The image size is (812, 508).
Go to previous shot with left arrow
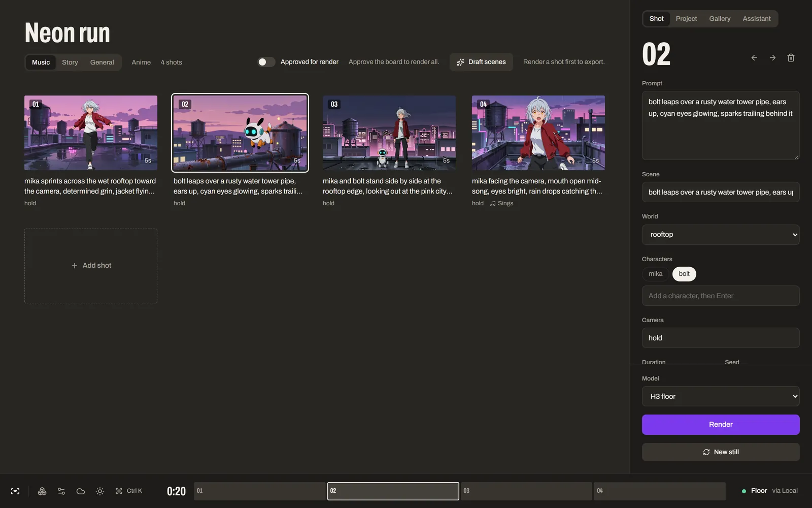pyautogui.click(x=754, y=58)
